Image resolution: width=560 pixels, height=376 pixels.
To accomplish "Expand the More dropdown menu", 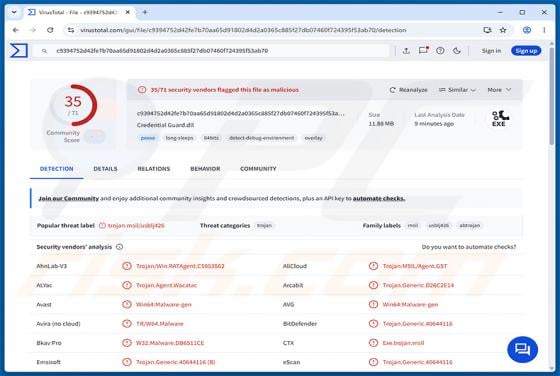I will tap(499, 90).
